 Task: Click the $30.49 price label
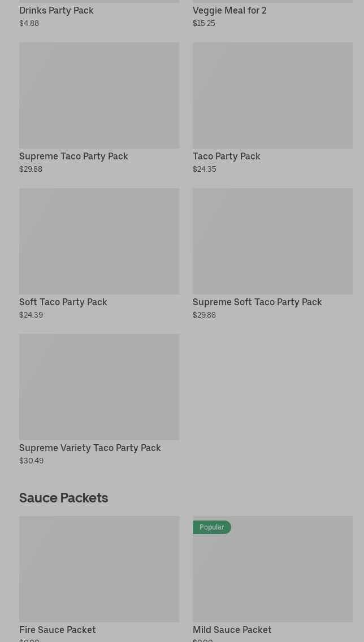(x=32, y=461)
